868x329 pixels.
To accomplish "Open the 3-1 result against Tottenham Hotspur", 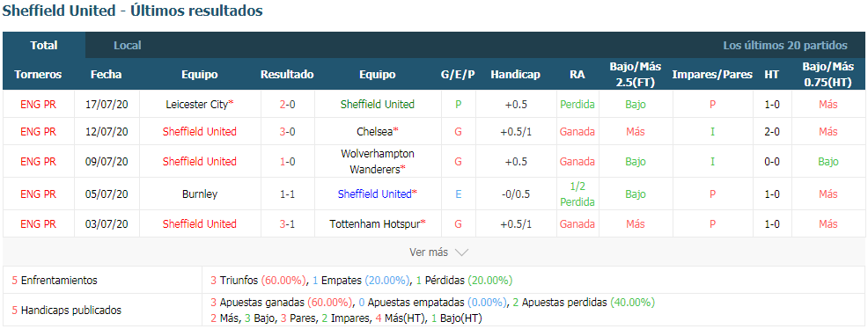I will coord(287,224).
